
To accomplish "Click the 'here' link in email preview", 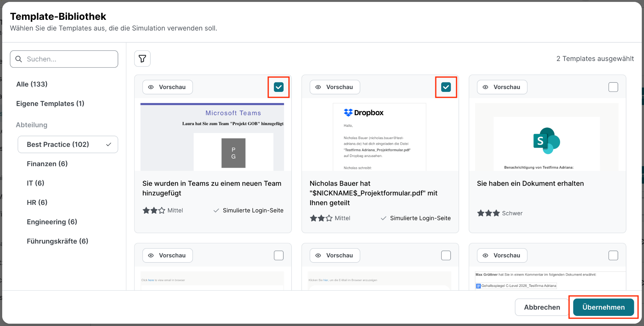I will (x=151, y=280).
